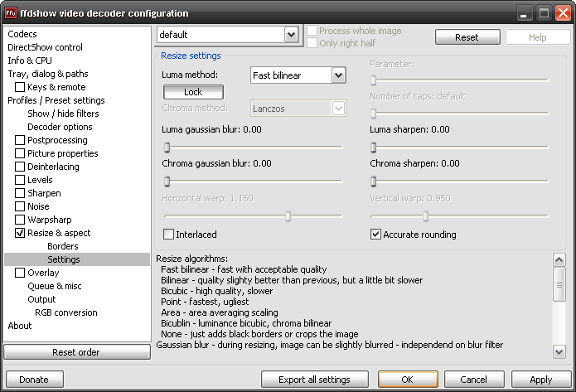Screen dimensions: 576x392
Task: Open the Borders subpage
Action: point(63,246)
